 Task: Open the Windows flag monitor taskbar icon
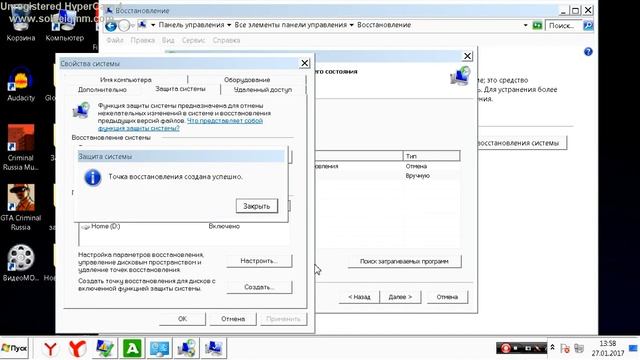tap(105, 349)
